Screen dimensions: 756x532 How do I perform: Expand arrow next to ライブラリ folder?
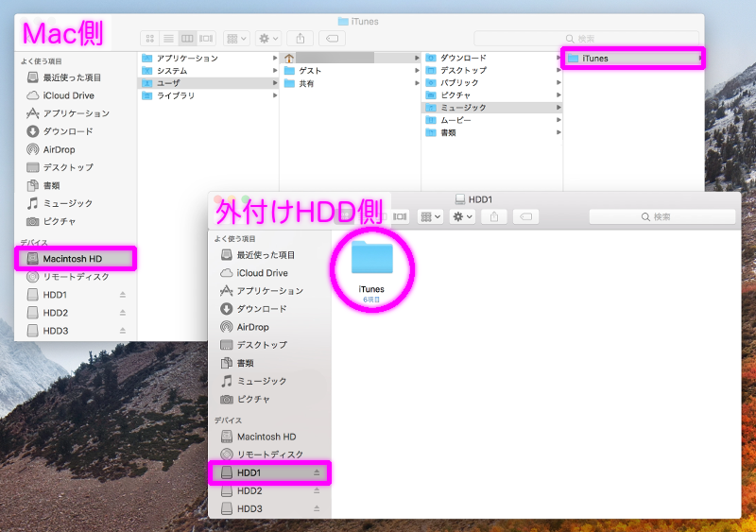tap(274, 95)
